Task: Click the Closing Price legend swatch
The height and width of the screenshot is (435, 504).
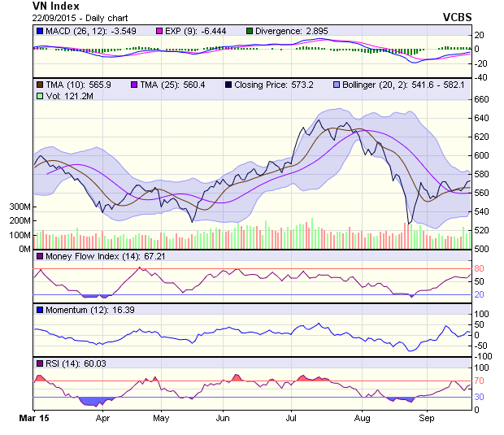Action: coord(228,84)
